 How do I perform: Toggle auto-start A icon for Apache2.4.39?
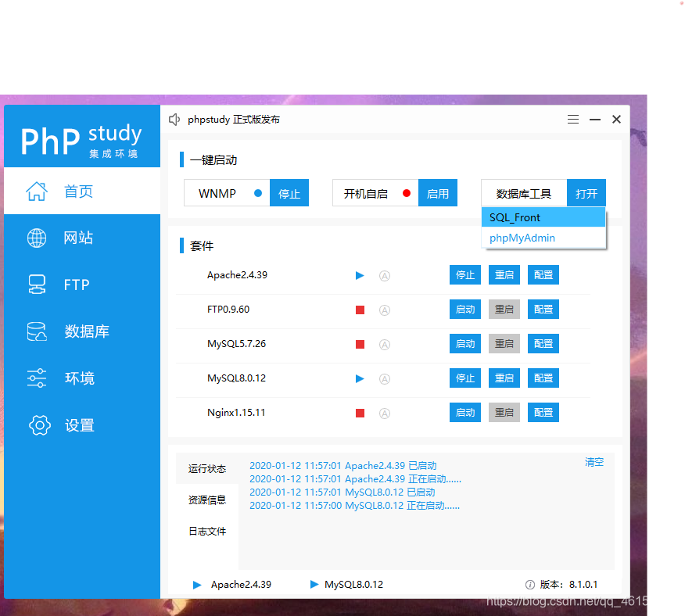point(385,276)
